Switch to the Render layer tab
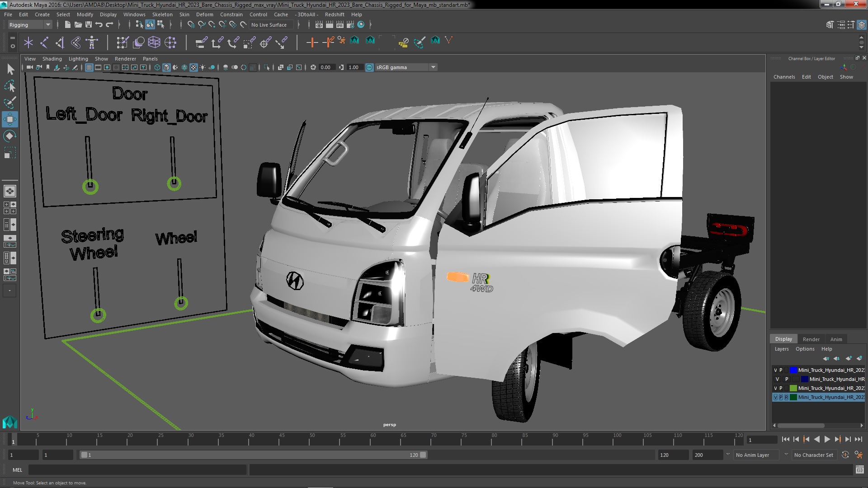This screenshot has height=488, width=868. click(x=811, y=339)
